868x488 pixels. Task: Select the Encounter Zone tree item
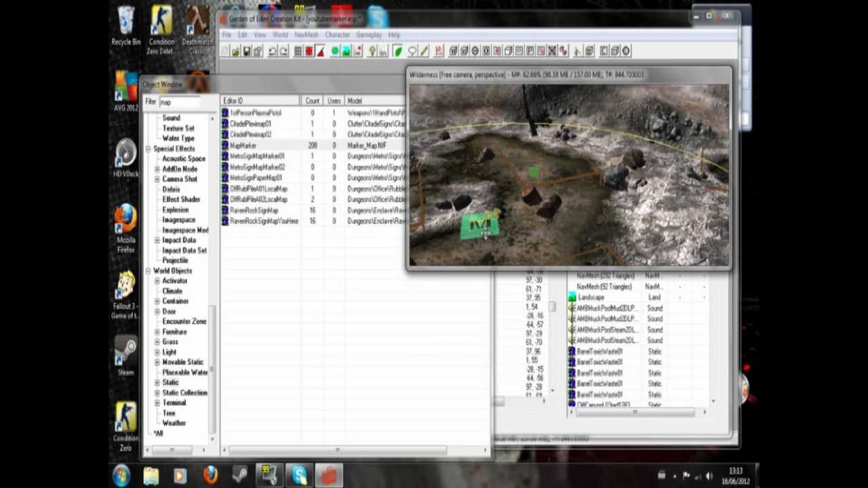[x=184, y=321]
